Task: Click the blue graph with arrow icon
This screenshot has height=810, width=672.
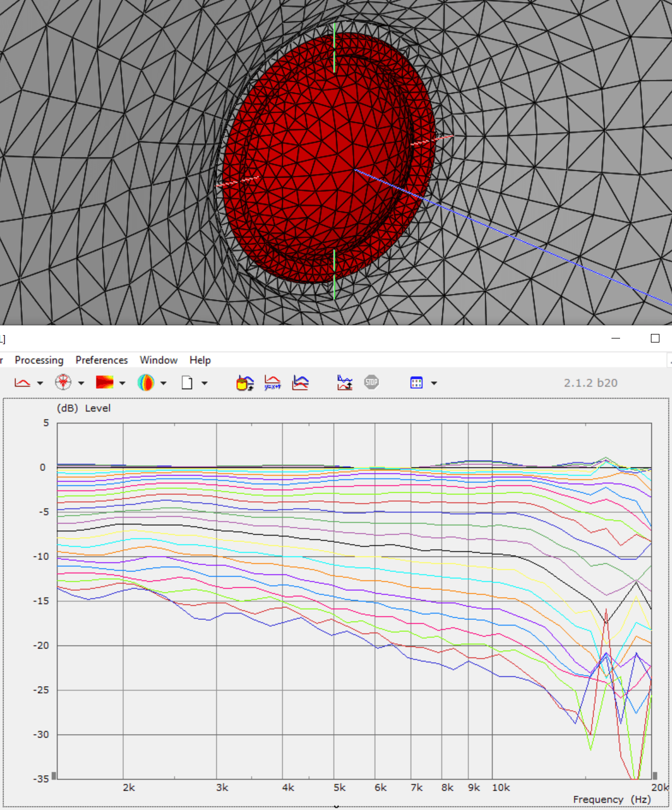Action: tap(345, 382)
